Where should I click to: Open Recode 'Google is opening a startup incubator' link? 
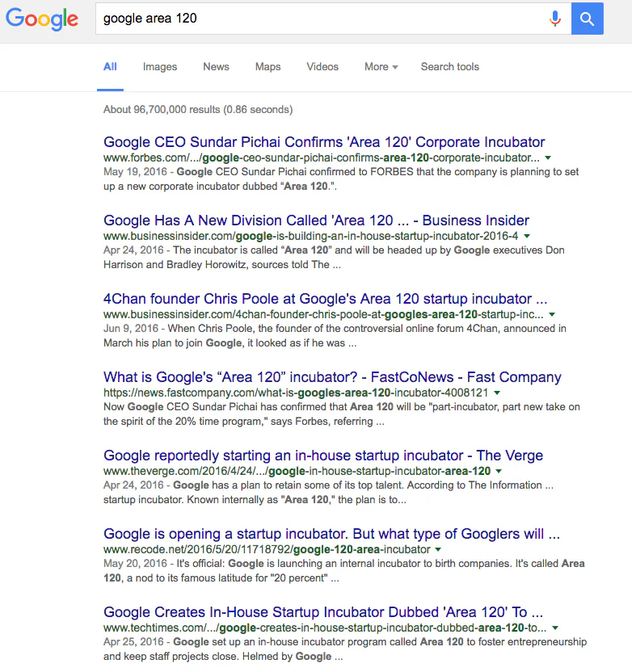332,534
